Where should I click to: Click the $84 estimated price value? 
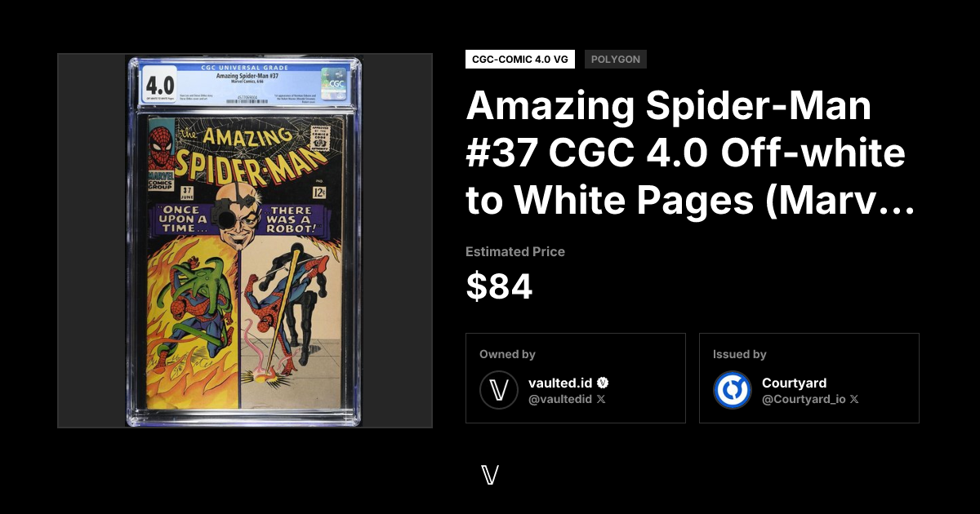(499, 287)
